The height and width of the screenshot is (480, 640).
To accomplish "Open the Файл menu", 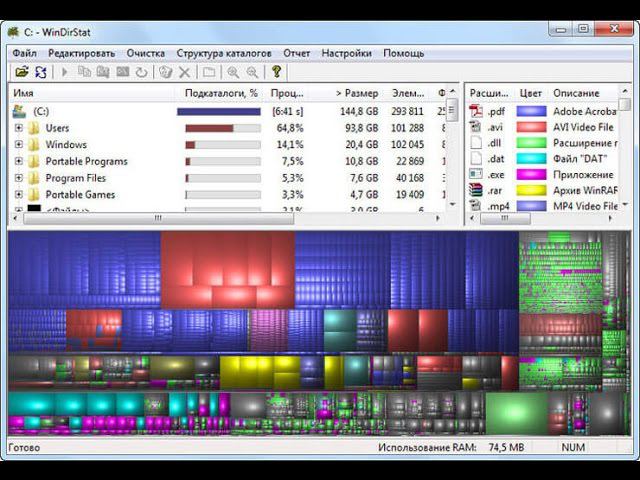I will [24, 53].
